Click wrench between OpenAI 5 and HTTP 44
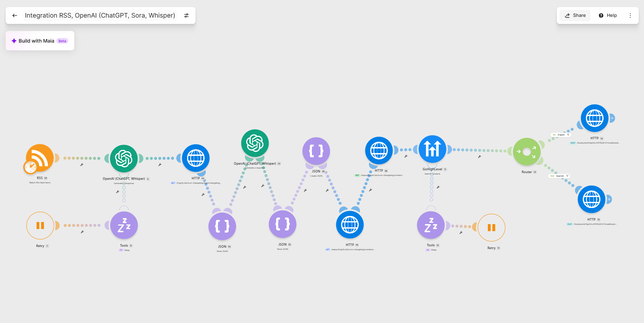Image resolution: width=644 pixels, height=323 pixels. [160, 165]
